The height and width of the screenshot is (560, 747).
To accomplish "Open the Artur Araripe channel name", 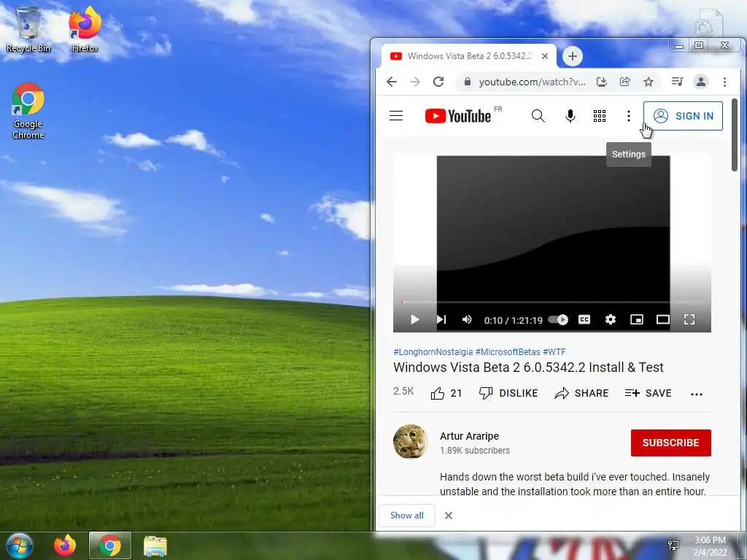I will (469, 436).
